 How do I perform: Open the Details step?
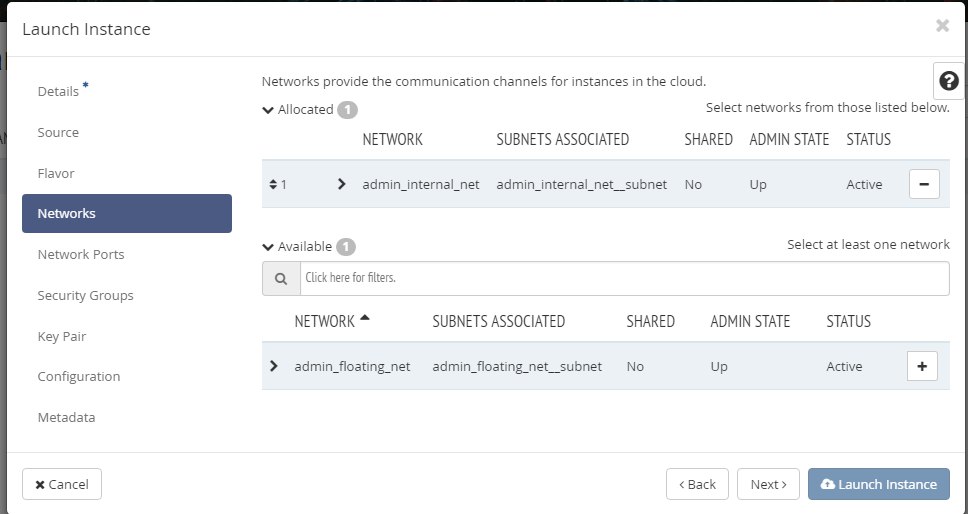[58, 92]
